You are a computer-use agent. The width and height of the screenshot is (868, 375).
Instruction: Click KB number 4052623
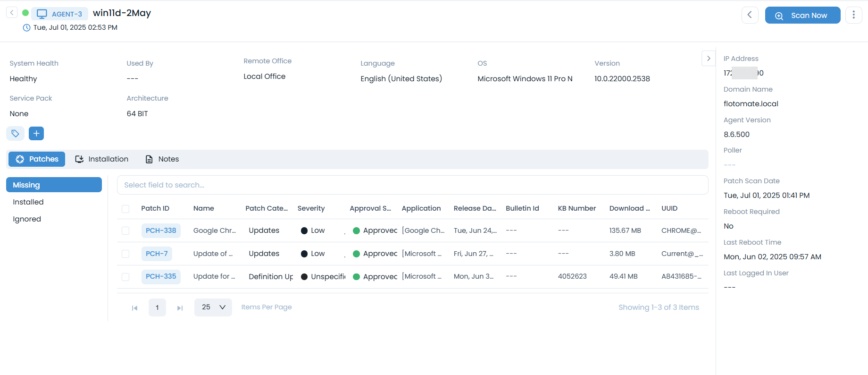[x=572, y=276]
